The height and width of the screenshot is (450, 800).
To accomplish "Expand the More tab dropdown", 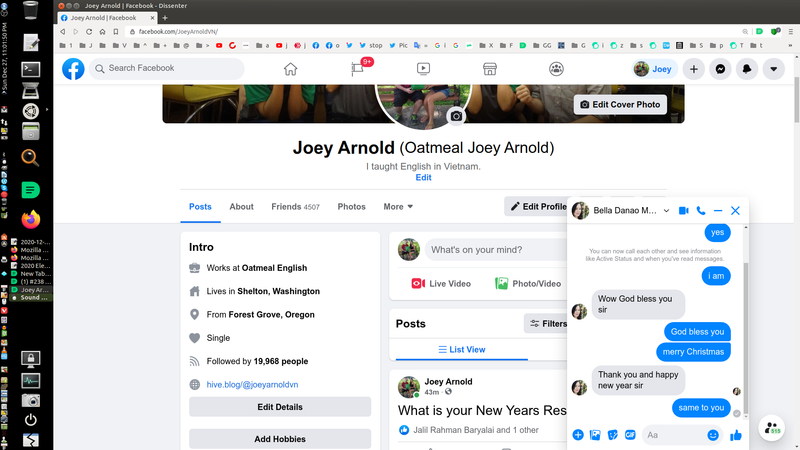I will [x=398, y=207].
